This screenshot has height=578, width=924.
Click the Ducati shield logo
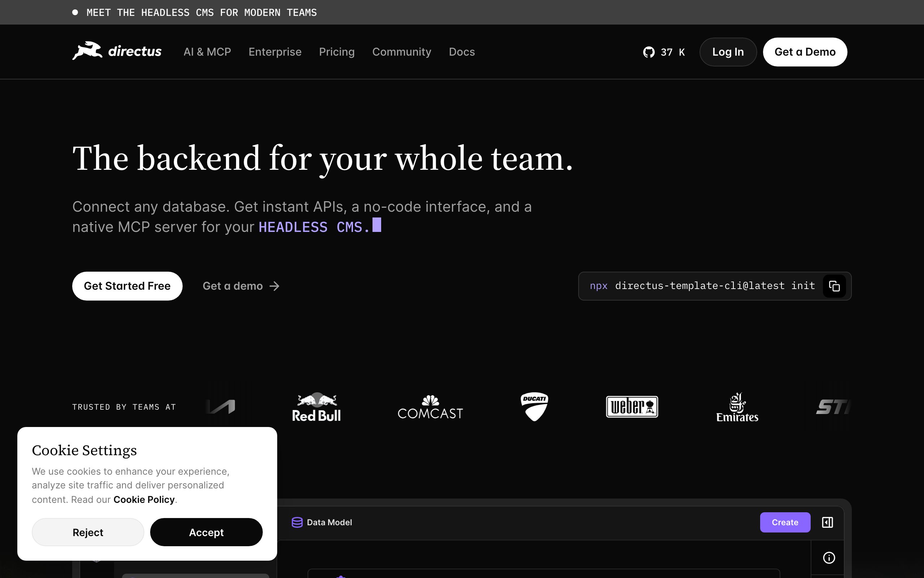coord(534,407)
